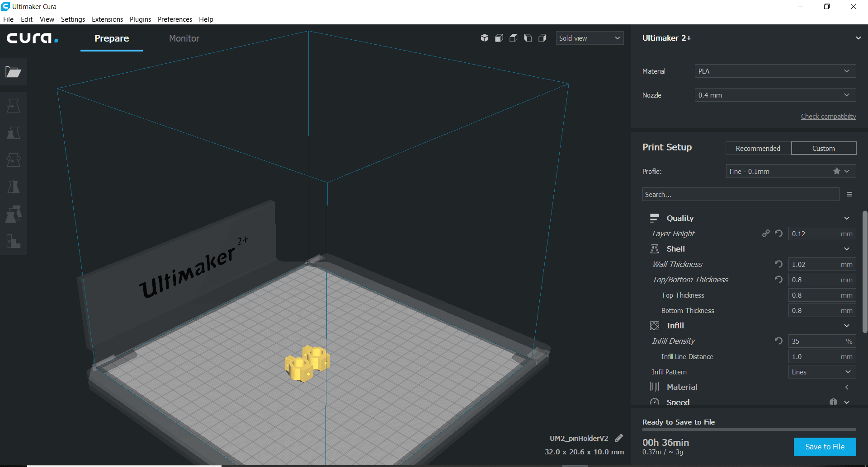868x467 pixels.
Task: Switch camera to top view
Action: click(x=514, y=38)
